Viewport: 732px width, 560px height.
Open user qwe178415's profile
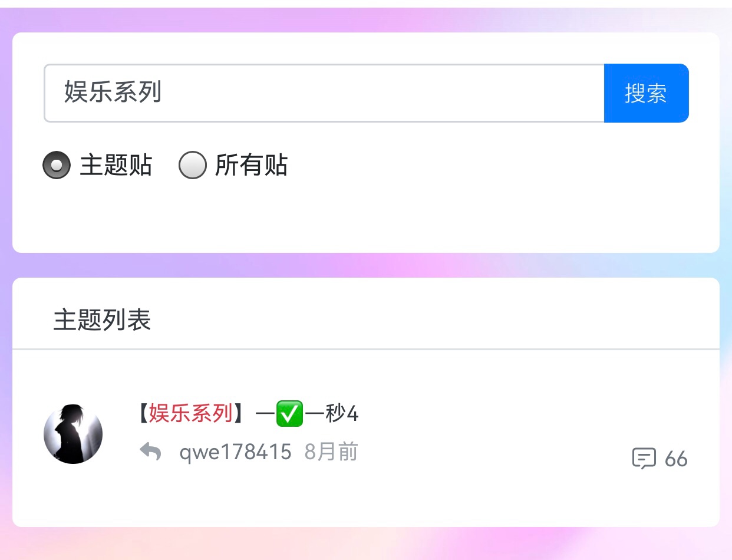click(x=235, y=452)
